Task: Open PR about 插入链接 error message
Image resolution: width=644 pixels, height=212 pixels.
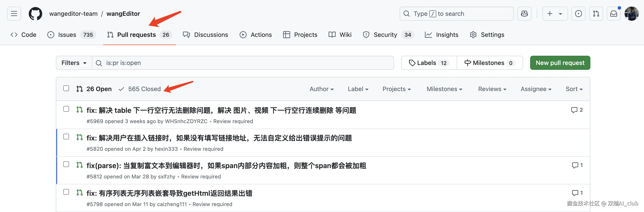Action: [219, 138]
